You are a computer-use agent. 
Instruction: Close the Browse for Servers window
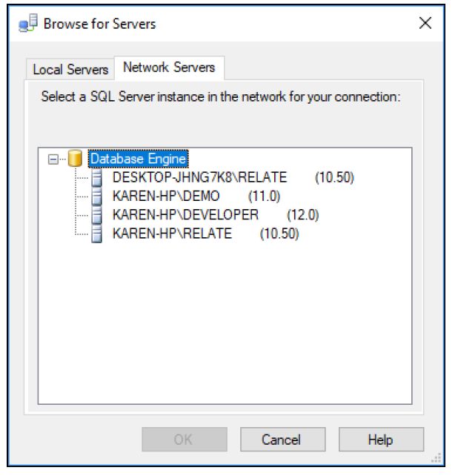pos(425,23)
